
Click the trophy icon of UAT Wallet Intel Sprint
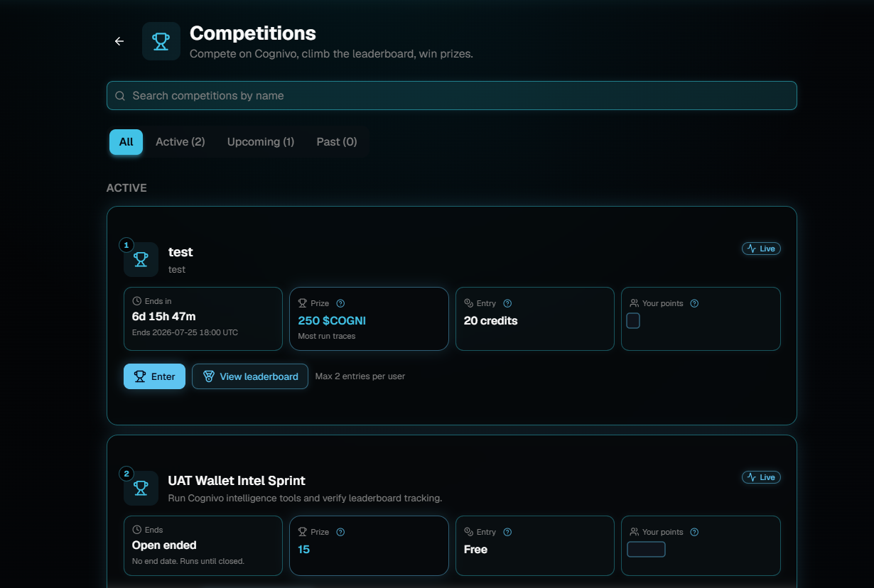141,488
